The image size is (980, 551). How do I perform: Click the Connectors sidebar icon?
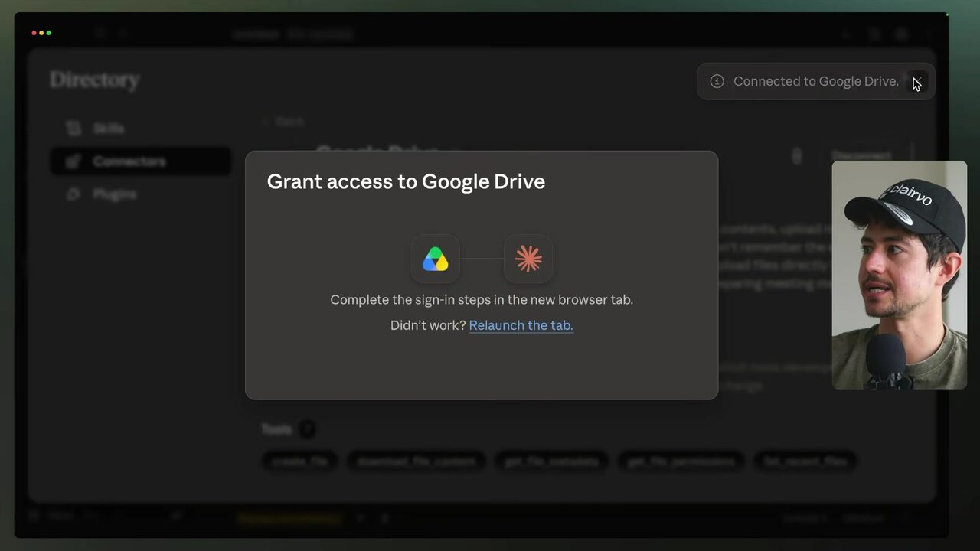tap(73, 161)
